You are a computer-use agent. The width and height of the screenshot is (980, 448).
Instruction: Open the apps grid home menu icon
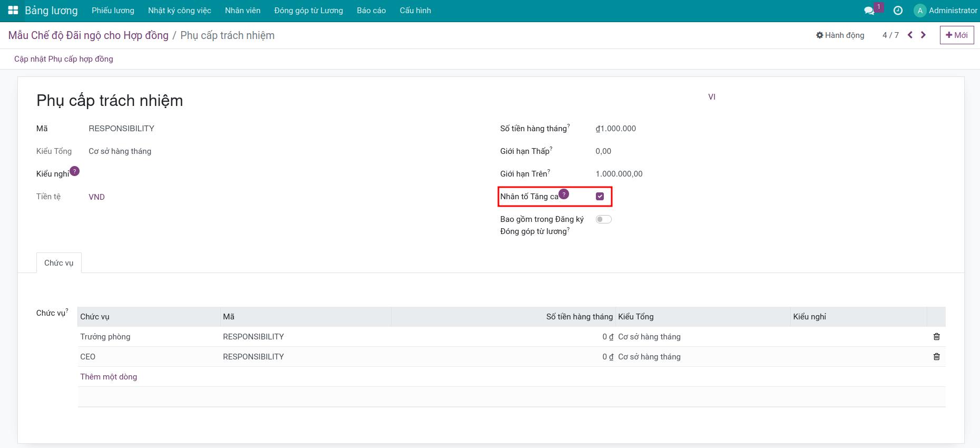tap(13, 11)
